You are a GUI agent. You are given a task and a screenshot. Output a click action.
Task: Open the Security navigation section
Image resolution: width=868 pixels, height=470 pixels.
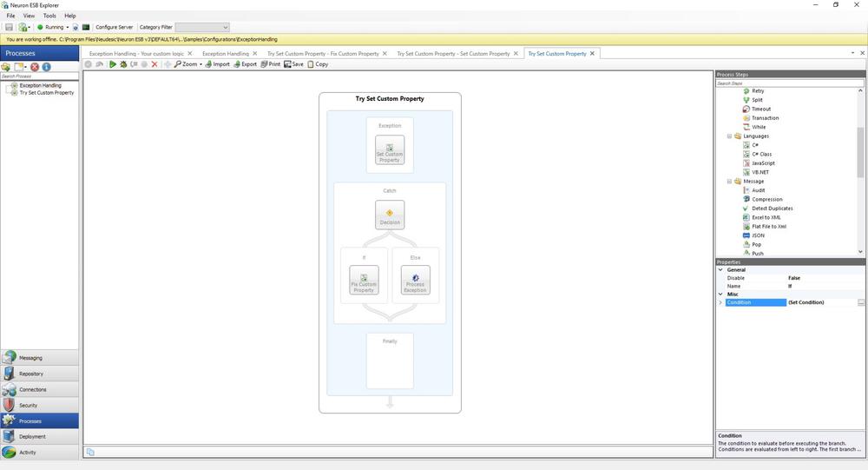coord(39,405)
